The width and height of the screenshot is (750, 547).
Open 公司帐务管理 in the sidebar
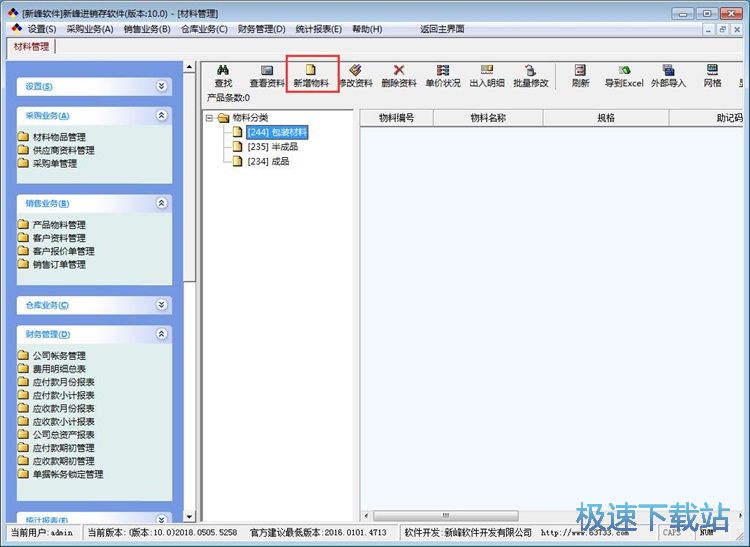pos(52,356)
